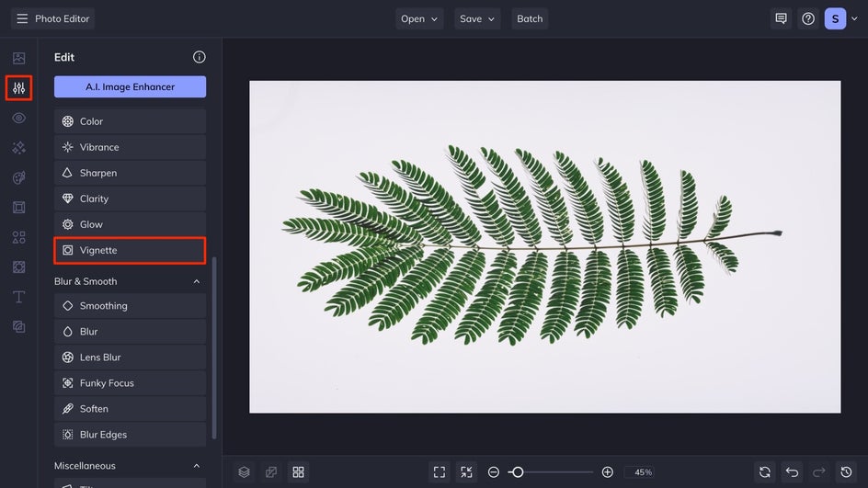Click the A.I. Image Enhancer button
868x488 pixels.
click(x=130, y=86)
